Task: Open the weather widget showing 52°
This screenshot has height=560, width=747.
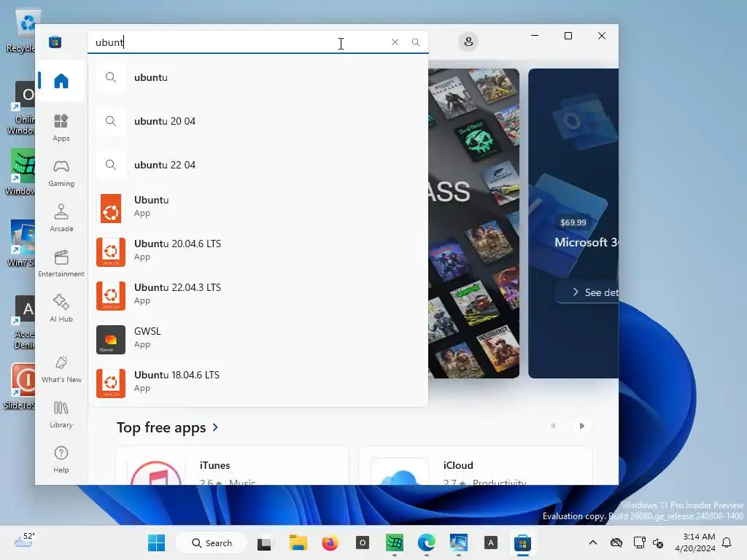Action: (x=25, y=540)
